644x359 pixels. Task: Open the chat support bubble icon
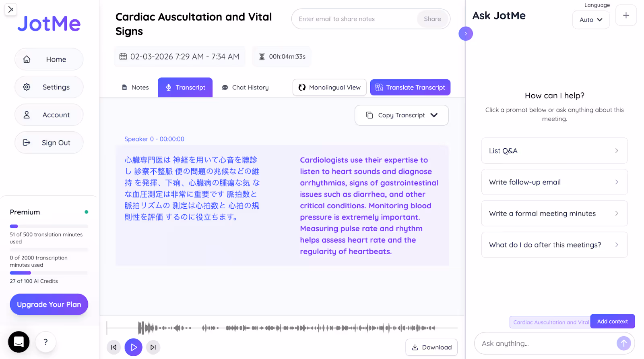(19, 342)
